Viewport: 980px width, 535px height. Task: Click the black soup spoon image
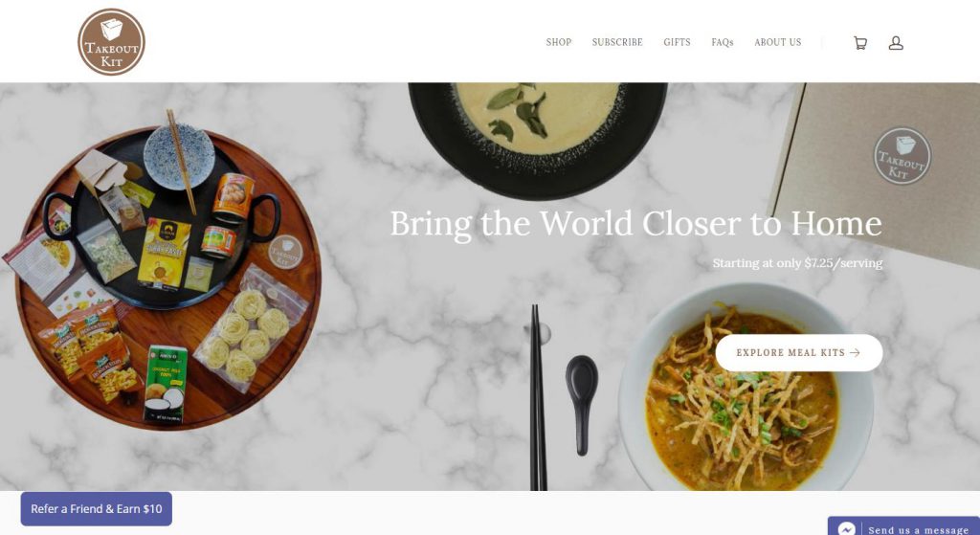pos(581,405)
